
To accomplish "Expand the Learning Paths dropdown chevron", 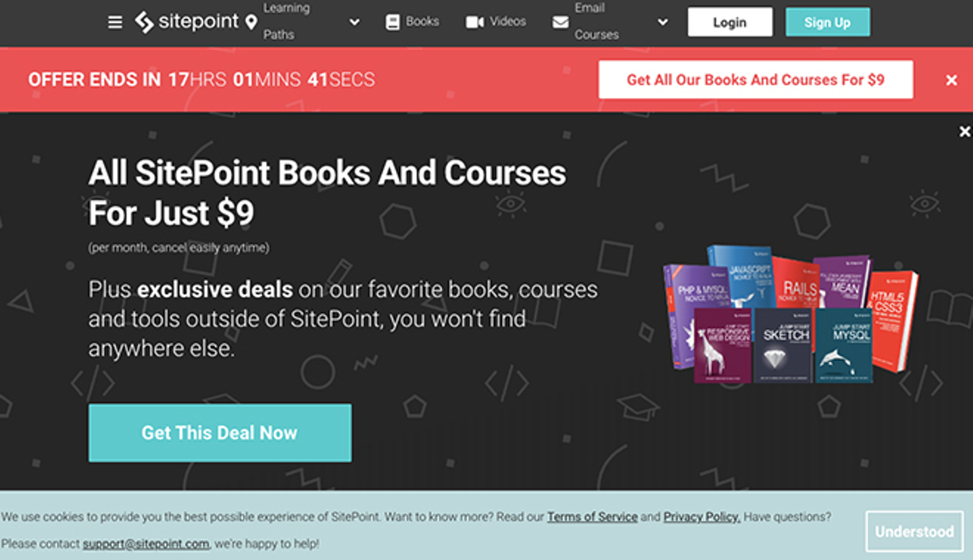I will tap(354, 22).
